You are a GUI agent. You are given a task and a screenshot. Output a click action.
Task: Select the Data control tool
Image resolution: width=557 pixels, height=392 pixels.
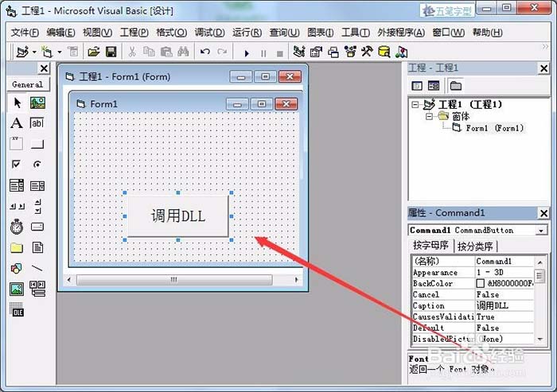point(37,289)
